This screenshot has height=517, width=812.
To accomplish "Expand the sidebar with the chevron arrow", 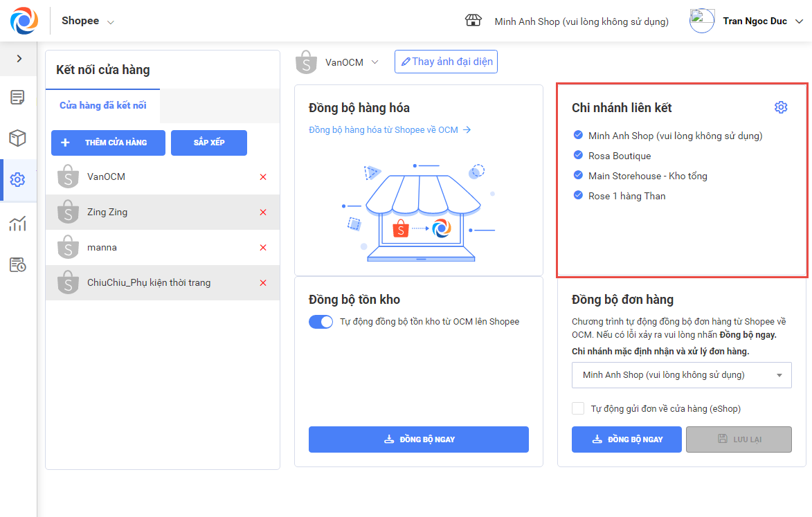I will [19, 59].
